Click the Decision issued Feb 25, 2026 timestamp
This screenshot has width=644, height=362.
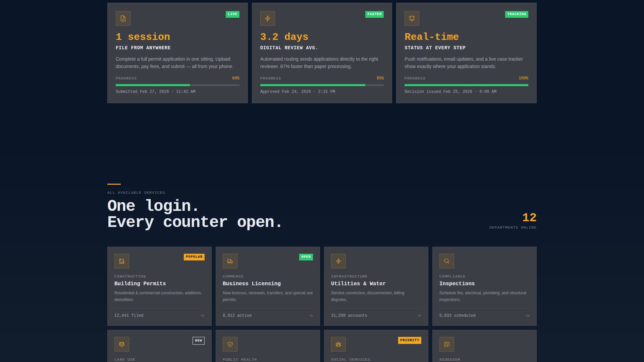[x=450, y=92]
